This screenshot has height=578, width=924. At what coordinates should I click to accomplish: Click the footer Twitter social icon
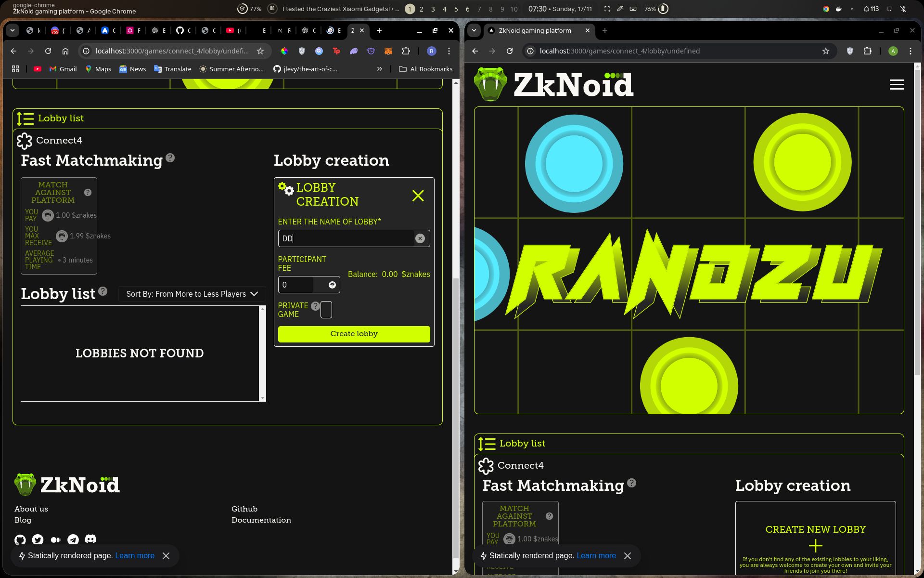(38, 539)
